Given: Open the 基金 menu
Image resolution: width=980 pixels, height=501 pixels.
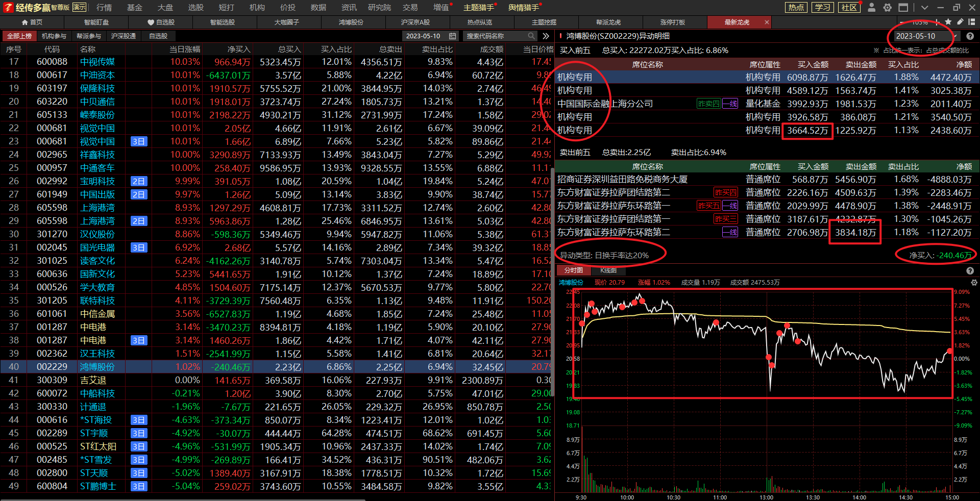Looking at the screenshot, I should point(135,8).
